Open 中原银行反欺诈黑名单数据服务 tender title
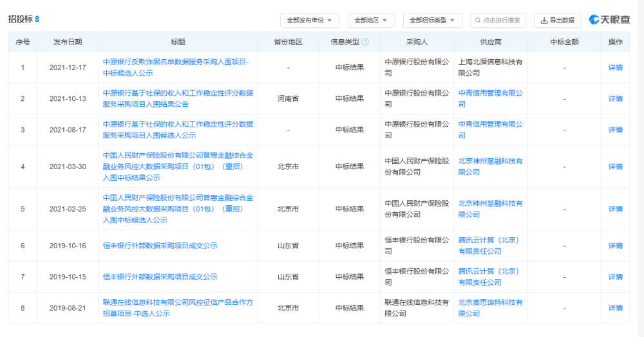 176,68
